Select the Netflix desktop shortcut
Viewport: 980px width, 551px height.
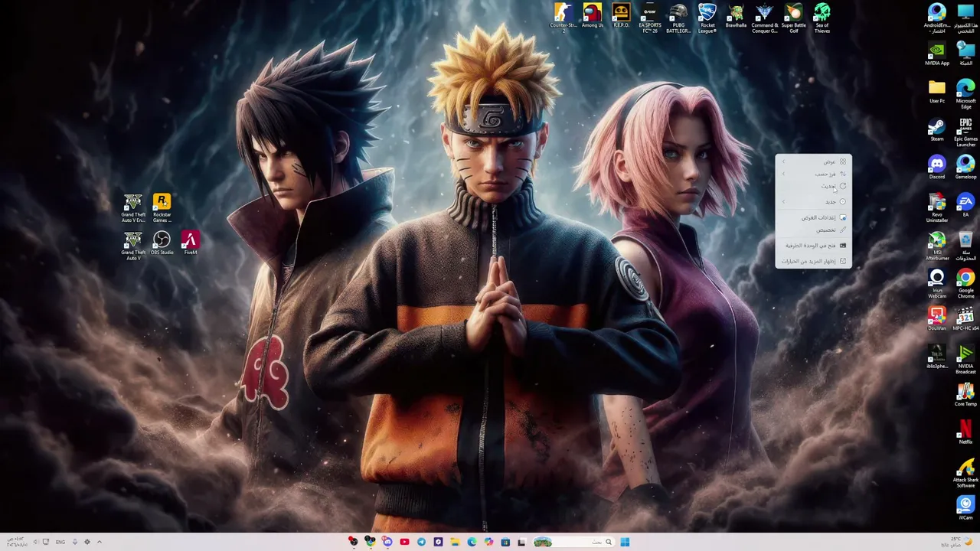[x=965, y=432]
